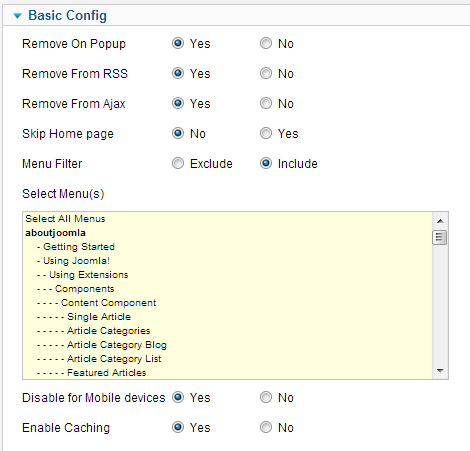Select Yes for Enable Caching
The height and width of the screenshot is (451, 470).
tap(178, 427)
